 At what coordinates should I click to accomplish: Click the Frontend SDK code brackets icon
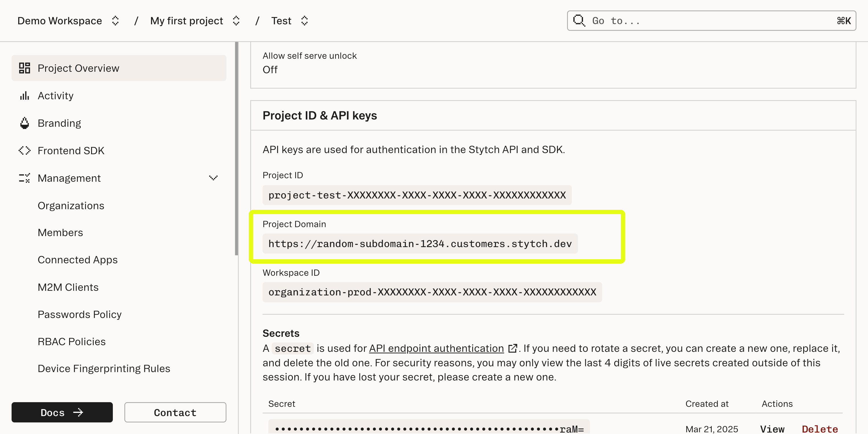24,151
